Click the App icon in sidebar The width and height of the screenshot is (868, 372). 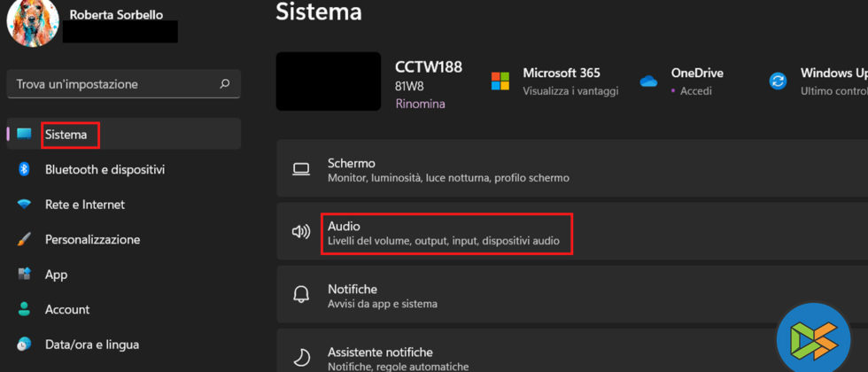(x=25, y=275)
